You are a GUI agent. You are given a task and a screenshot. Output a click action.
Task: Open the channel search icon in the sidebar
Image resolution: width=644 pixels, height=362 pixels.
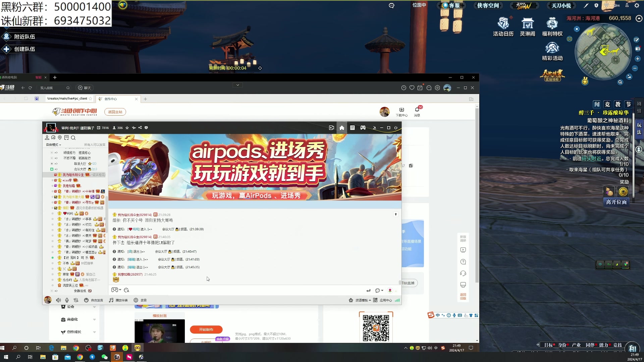[x=73, y=138]
